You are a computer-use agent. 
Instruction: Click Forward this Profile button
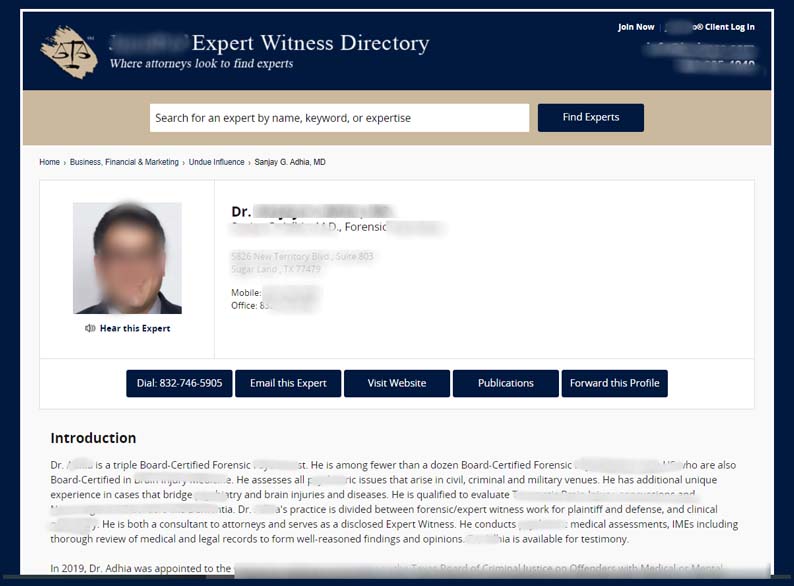pyautogui.click(x=615, y=383)
